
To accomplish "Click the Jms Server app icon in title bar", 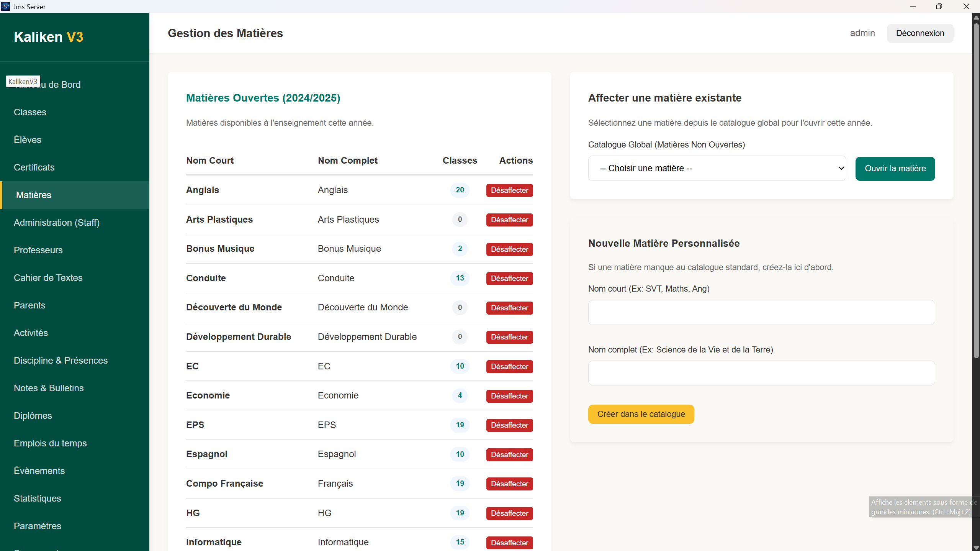I will click(x=5, y=6).
